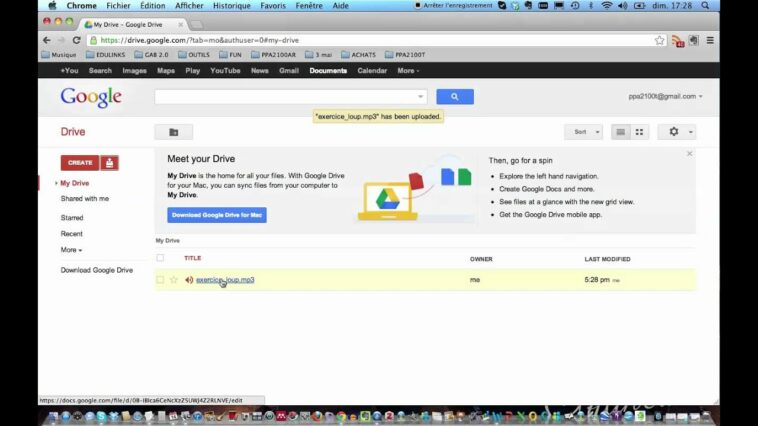Screen dimensions: 758x426
Task: Click the Google logo
Action: pos(91,97)
